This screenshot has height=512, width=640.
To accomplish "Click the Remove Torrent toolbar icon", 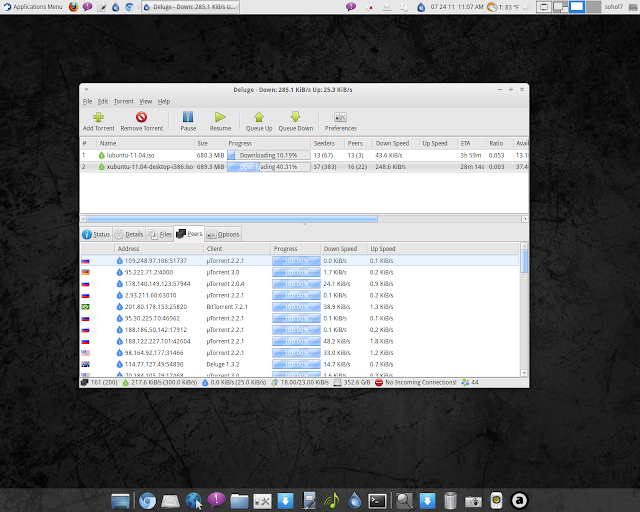I will (142, 118).
